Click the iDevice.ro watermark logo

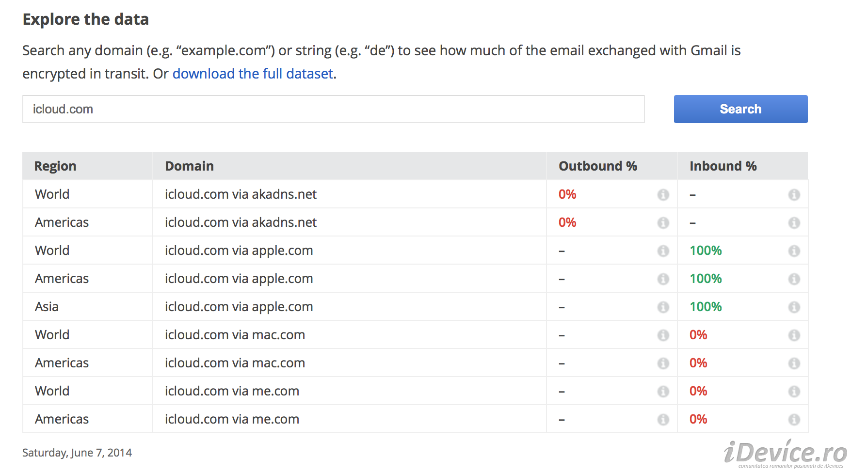coord(786,454)
